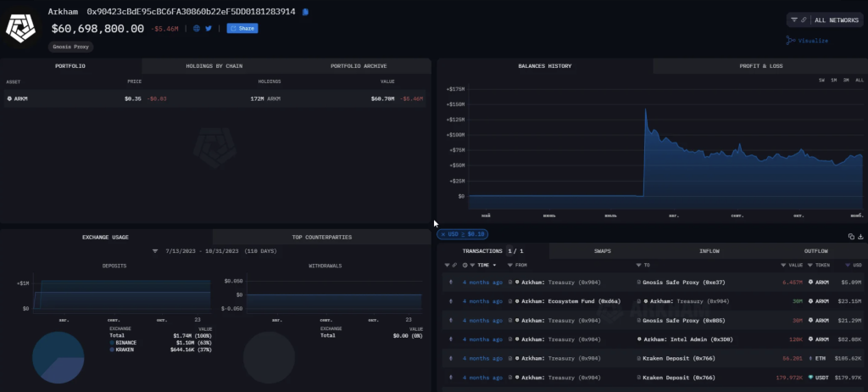The height and width of the screenshot is (392, 868).
Task: Open the chain filter at the row start
Action: coord(448,266)
